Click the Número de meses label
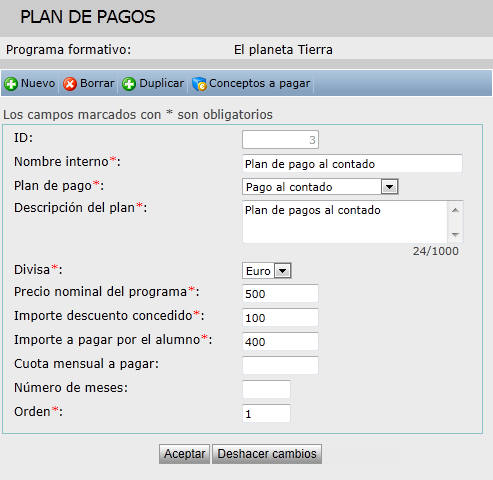Screen dimensions: 493x480 (x=71, y=388)
